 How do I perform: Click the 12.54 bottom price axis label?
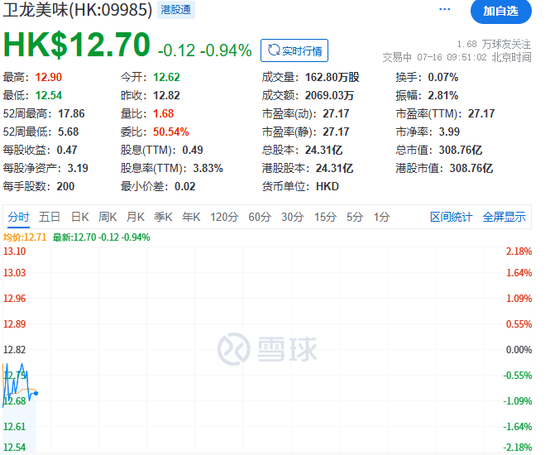tap(14, 448)
